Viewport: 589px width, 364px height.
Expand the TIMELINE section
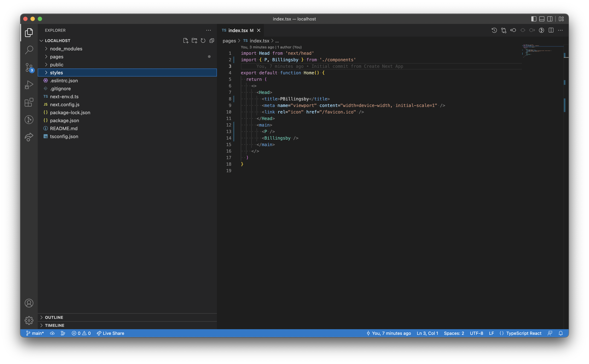54,325
